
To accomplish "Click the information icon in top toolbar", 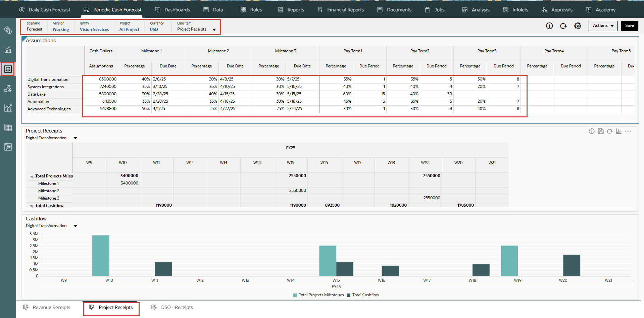I will [x=549, y=26].
